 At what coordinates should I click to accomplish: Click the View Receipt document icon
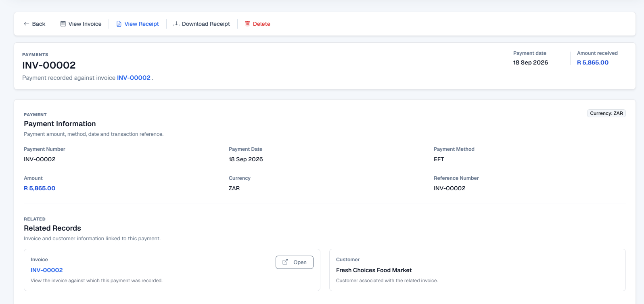[119, 24]
